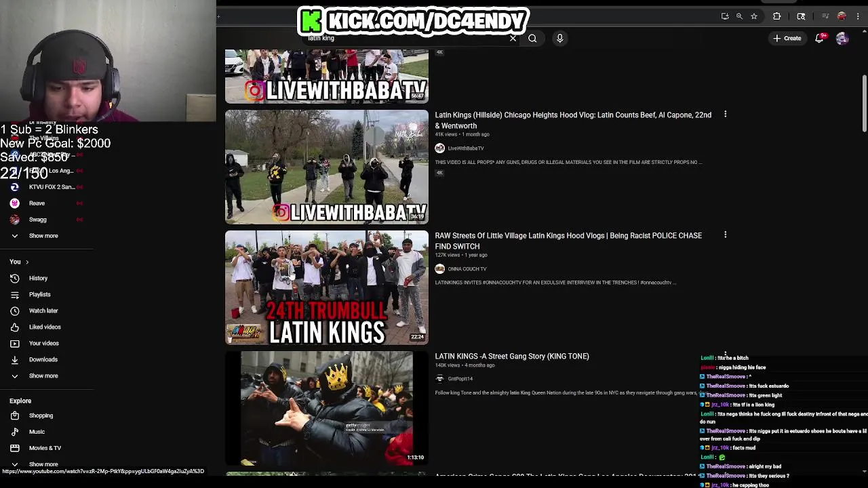Open LiveWithBabaTV channel name
Image resolution: width=868 pixels, height=488 pixels.
(466, 148)
